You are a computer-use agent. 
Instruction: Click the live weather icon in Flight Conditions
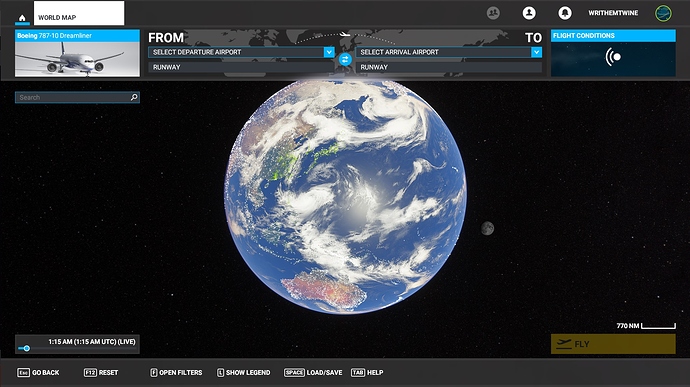coord(613,57)
